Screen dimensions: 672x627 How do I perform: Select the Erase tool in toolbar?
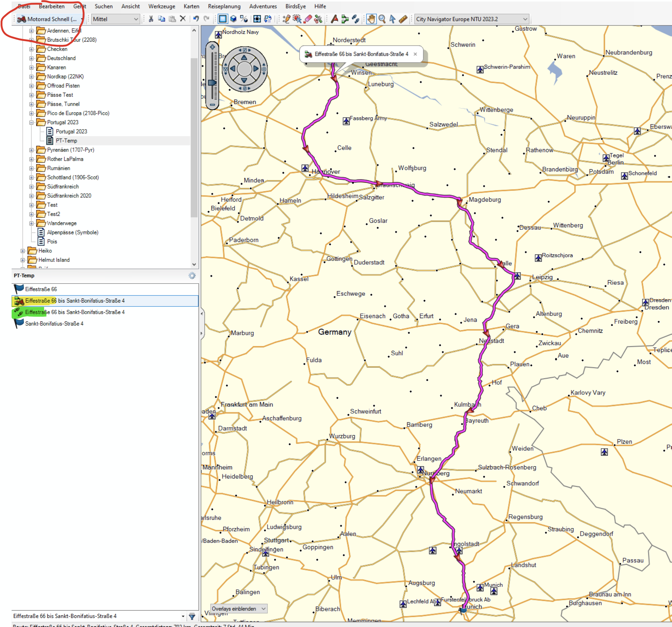point(308,19)
